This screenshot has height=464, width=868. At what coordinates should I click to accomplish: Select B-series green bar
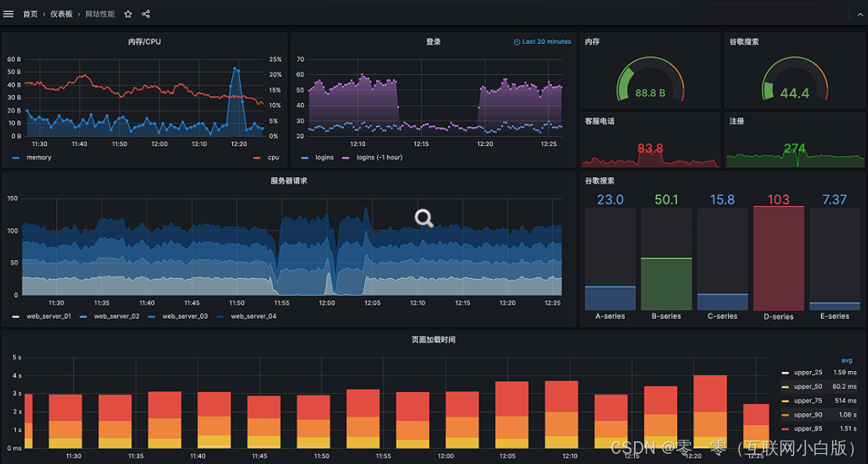tap(666, 284)
